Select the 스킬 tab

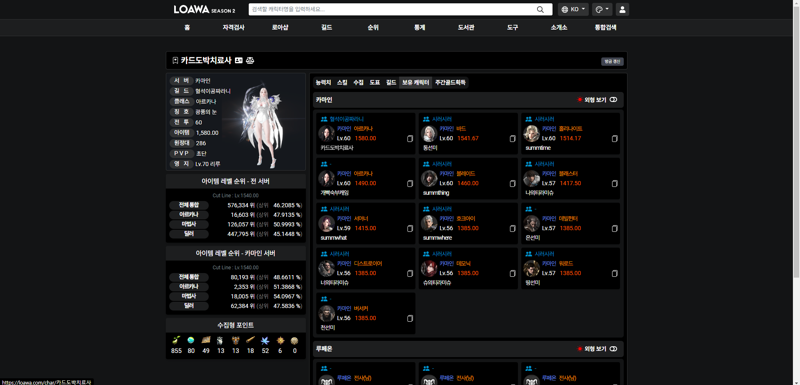pyautogui.click(x=342, y=82)
